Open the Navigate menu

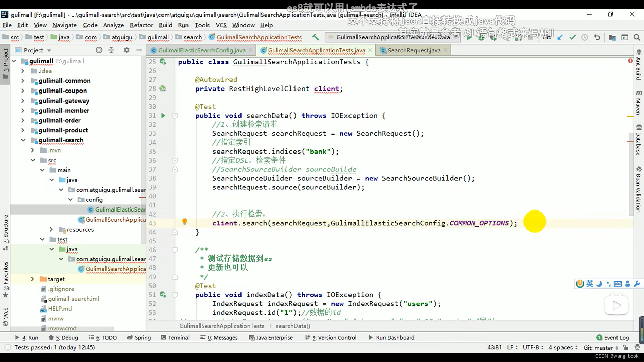(x=64, y=25)
